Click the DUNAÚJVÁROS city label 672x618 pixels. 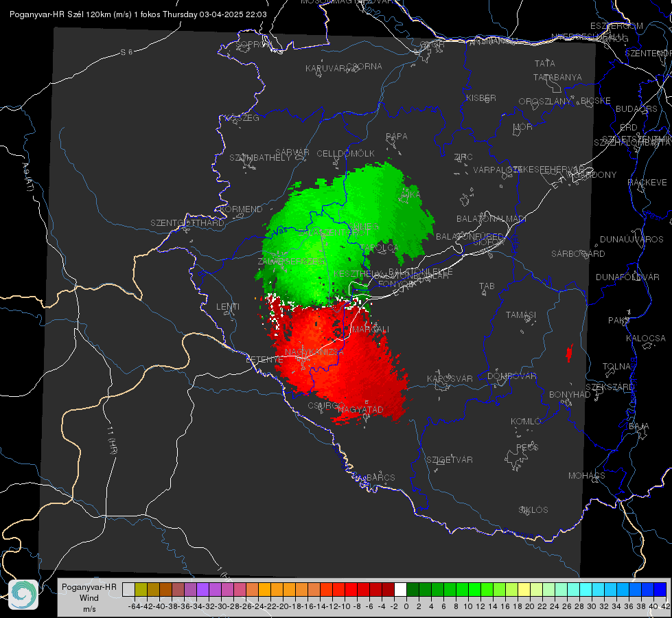click(x=632, y=240)
